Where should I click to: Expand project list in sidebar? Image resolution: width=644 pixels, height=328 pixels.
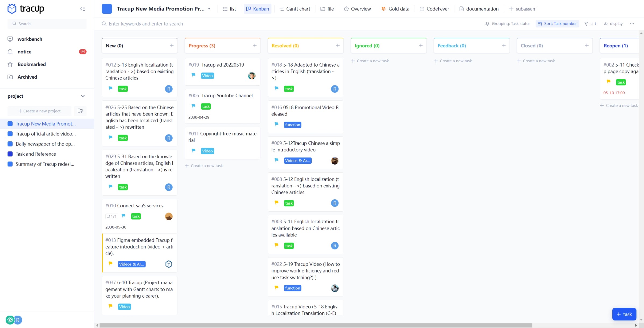(x=83, y=96)
